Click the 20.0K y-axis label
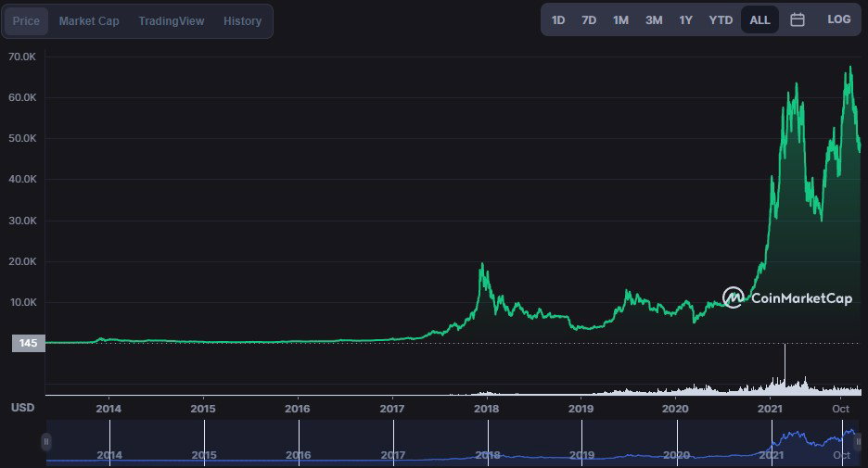868x468 pixels. tap(22, 261)
